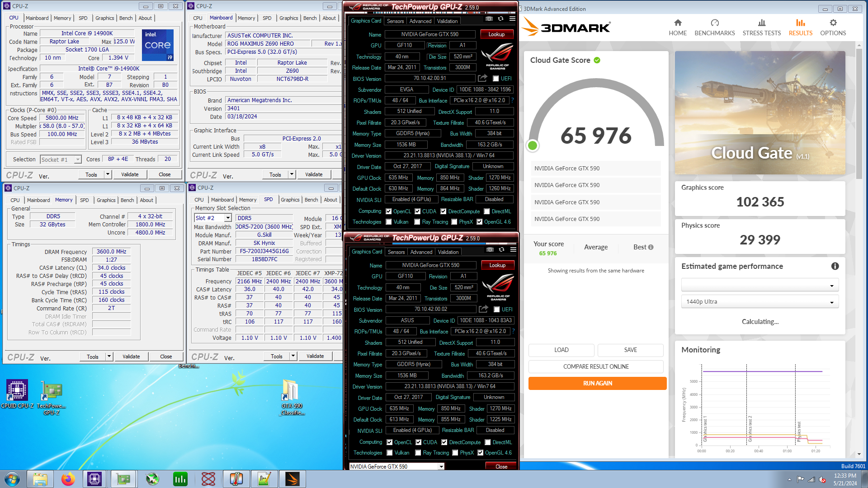Switch to About tab in SPD CPU-Z window
Image resolution: width=868 pixels, height=488 pixels.
pos(330,200)
